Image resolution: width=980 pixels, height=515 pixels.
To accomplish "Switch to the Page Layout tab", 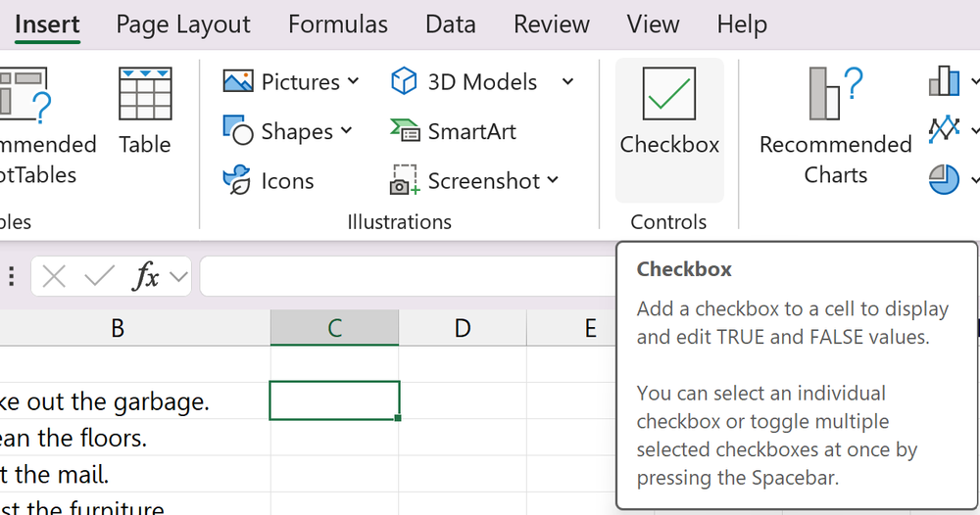I will 183,24.
